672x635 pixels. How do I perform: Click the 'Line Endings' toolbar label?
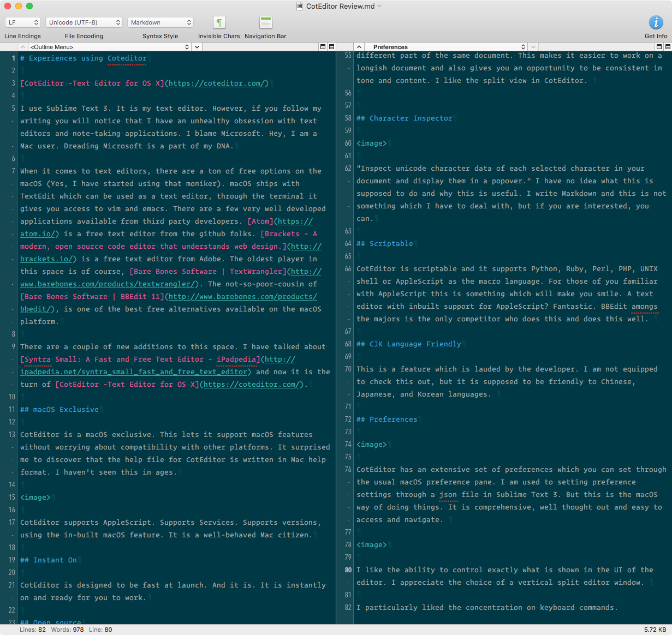[x=22, y=36]
